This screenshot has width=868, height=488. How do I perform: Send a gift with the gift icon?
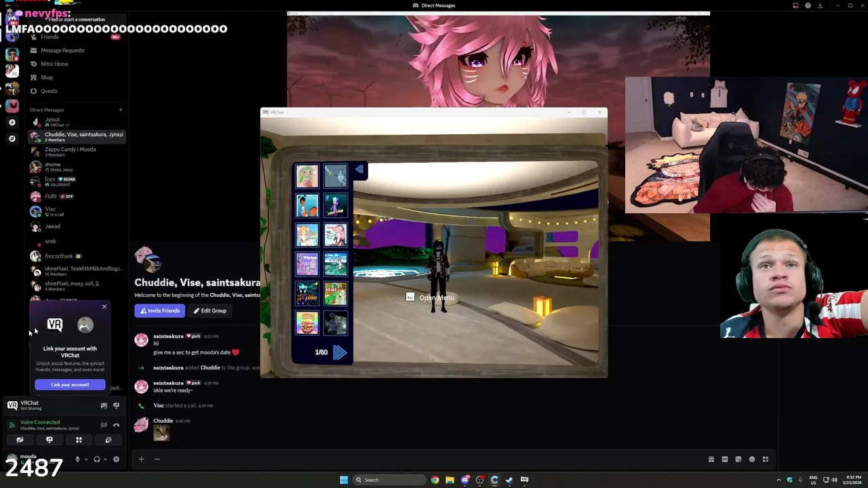coord(711,460)
